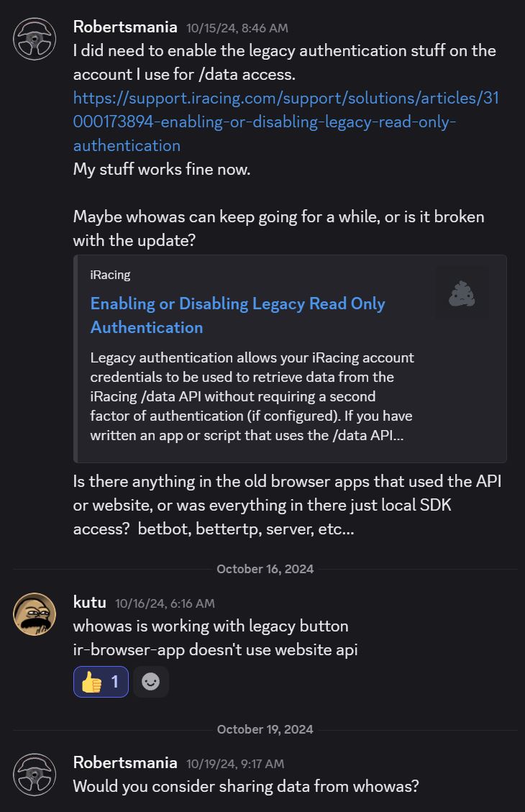Image resolution: width=525 pixels, height=812 pixels.
Task: Toggle the thumbs up reaction on kutu's message
Action: 101,682
